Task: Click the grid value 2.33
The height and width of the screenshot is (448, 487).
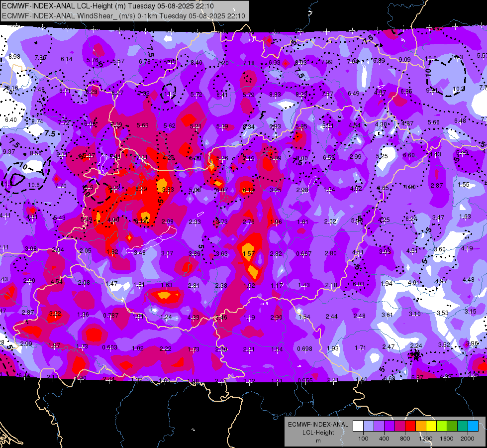Action: coord(195,222)
